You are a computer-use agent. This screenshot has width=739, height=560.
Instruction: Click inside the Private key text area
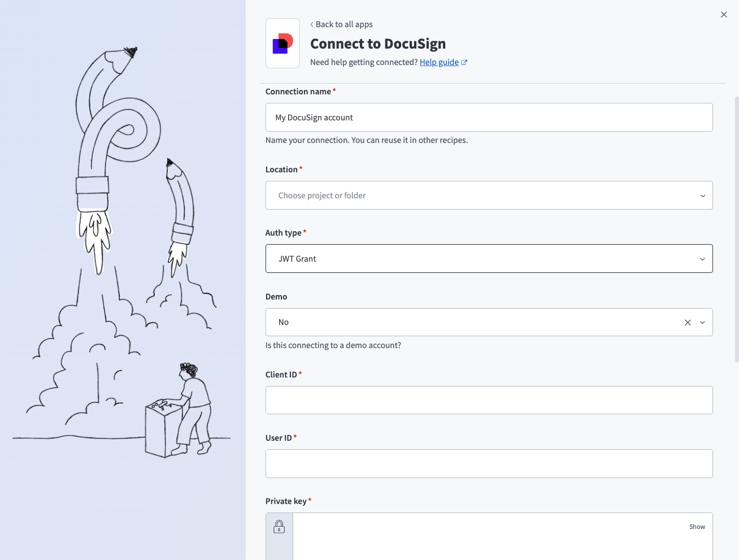click(x=503, y=537)
